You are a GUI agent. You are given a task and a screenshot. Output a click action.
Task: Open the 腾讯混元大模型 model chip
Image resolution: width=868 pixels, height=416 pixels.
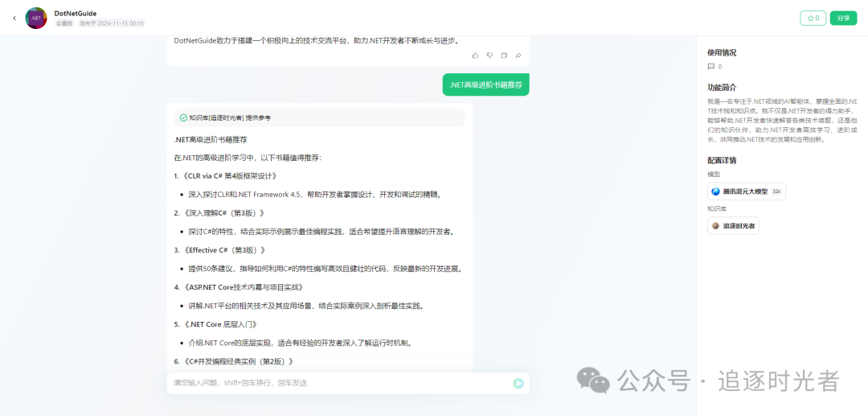[746, 192]
